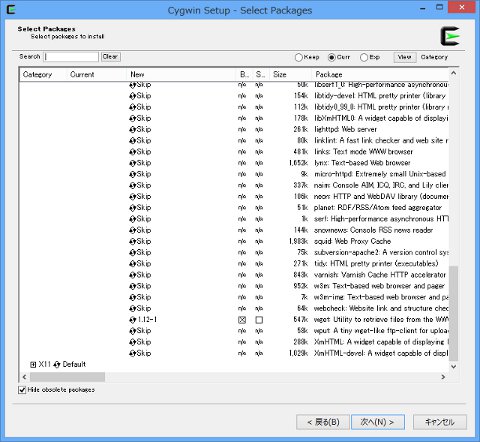Toggle the Skip icon for wput ftp-client
Screen dimensions: 480x442
tap(133, 331)
